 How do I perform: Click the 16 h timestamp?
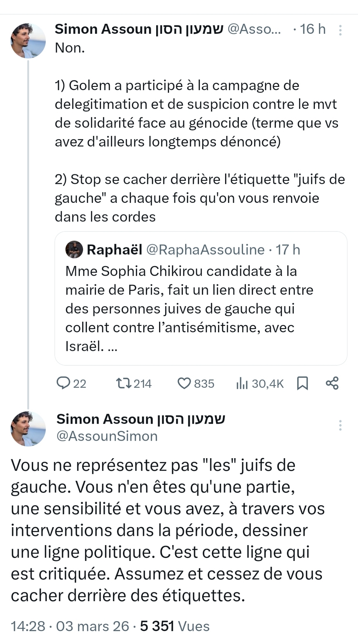click(313, 29)
